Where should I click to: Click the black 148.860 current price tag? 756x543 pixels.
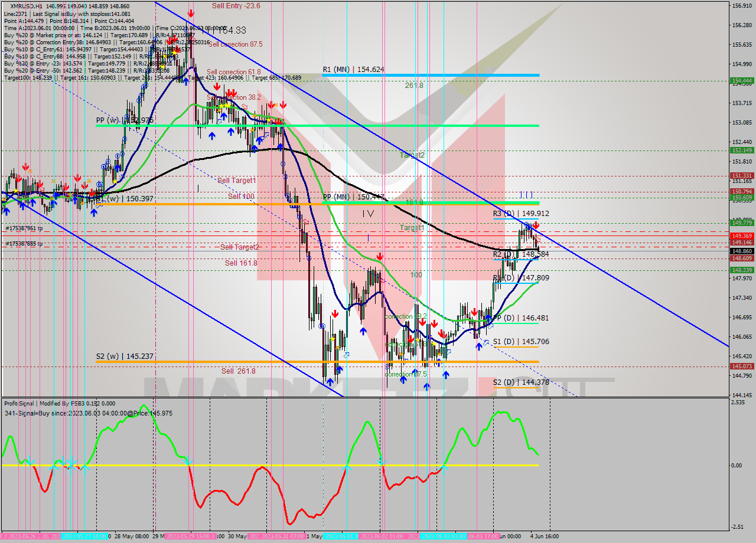click(x=742, y=251)
